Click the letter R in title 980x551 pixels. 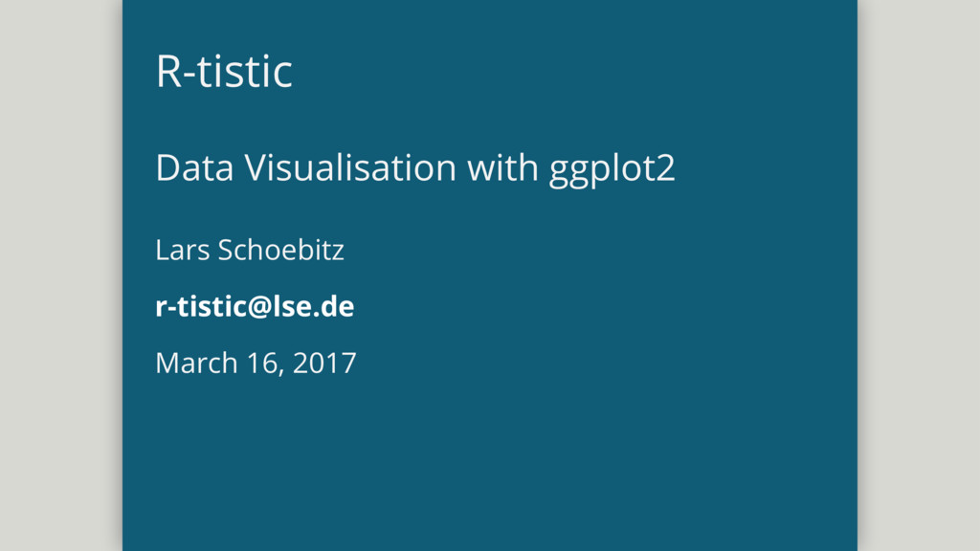pyautogui.click(x=168, y=71)
